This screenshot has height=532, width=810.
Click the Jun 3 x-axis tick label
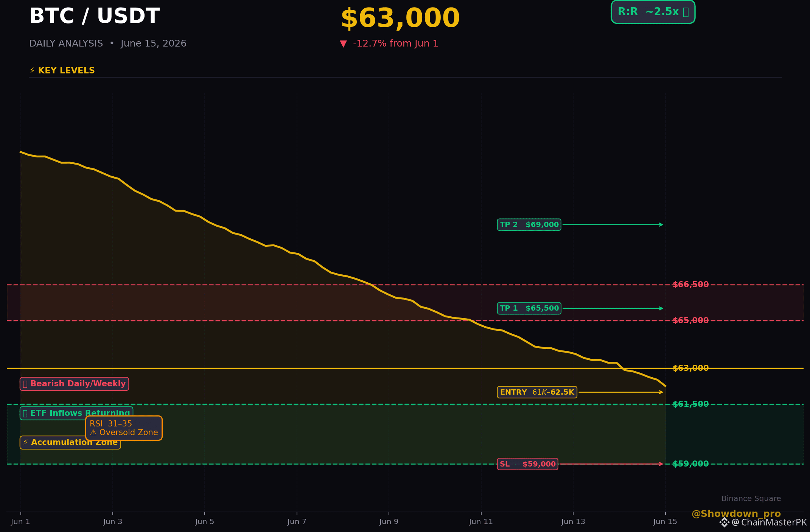pyautogui.click(x=113, y=522)
